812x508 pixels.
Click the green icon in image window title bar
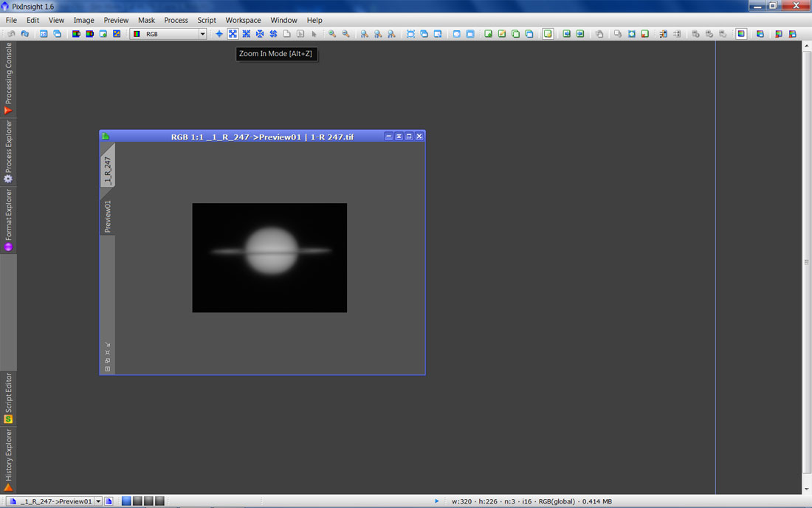[106, 136]
